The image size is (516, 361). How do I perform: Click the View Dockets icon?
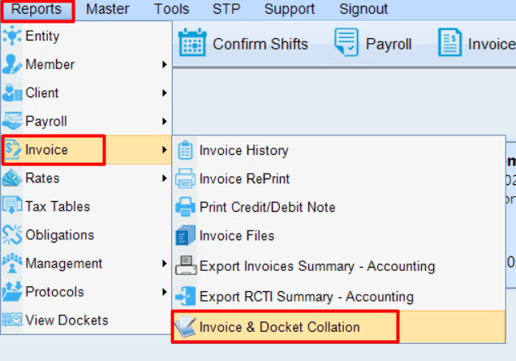coord(12,320)
